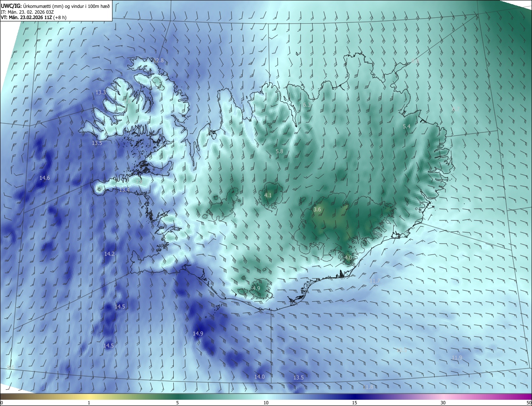532x406 pixels.
Task: Click the 5 tick on the color scale
Action: 177,403
